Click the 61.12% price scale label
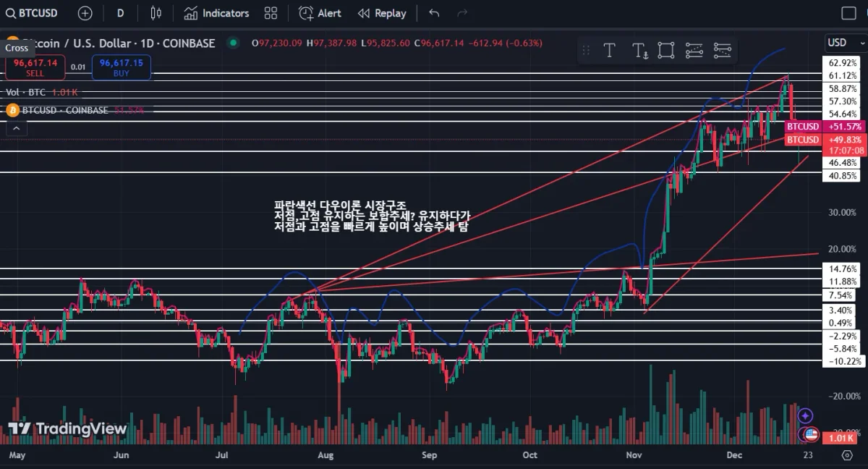868x469 pixels. (843, 75)
